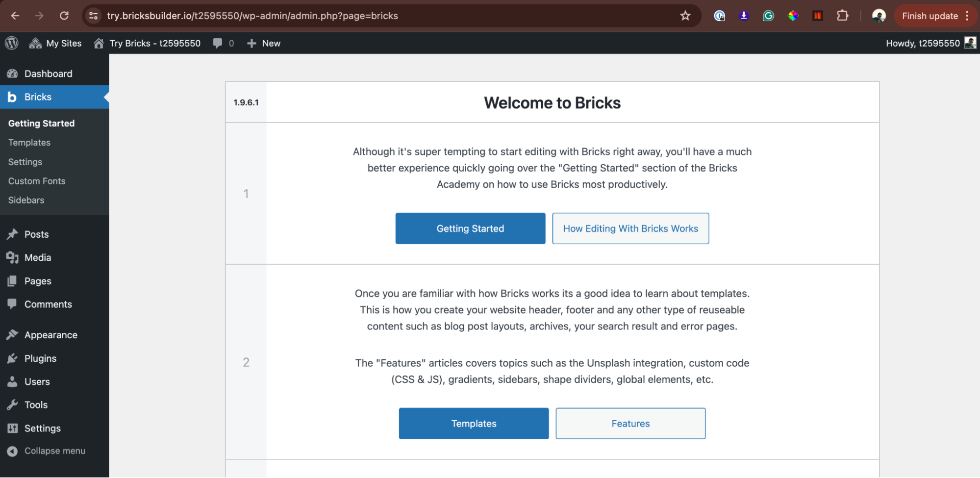
Task: Open the menu beside Finish update
Action: pyautogui.click(x=968, y=15)
